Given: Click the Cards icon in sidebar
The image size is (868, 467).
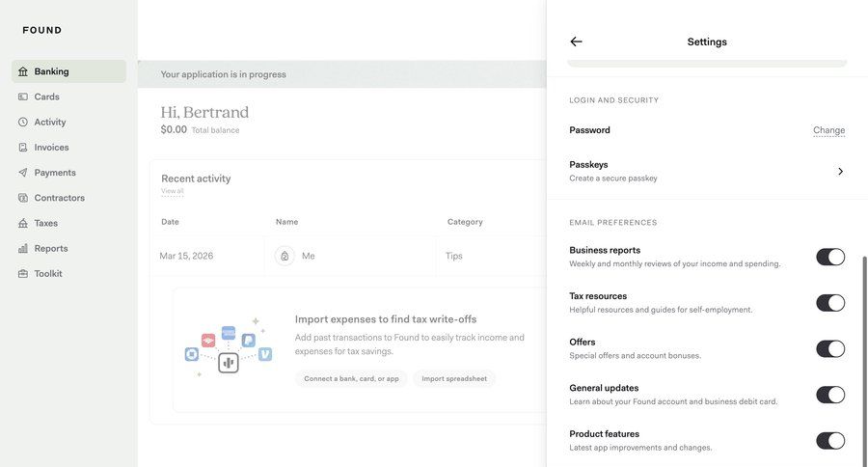Looking at the screenshot, I should coord(23,96).
